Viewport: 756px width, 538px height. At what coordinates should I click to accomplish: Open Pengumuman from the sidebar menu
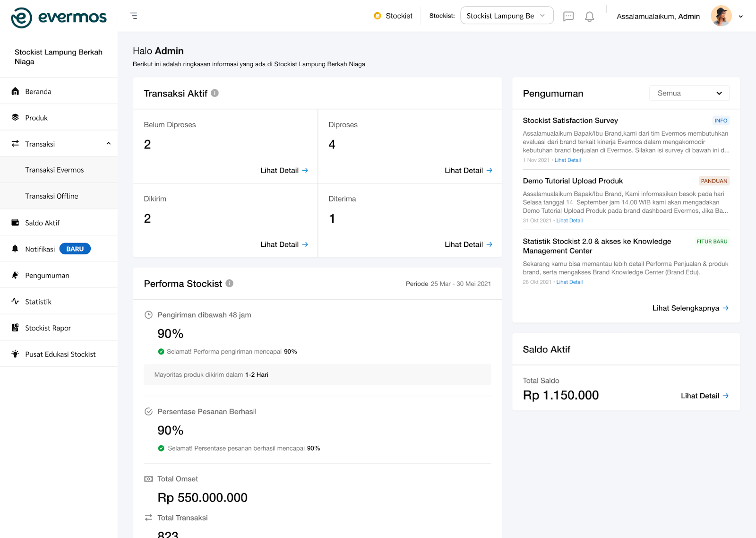click(47, 275)
